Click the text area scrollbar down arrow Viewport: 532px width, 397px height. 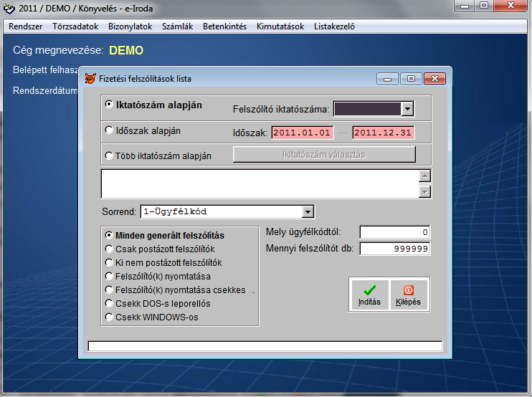click(x=424, y=191)
